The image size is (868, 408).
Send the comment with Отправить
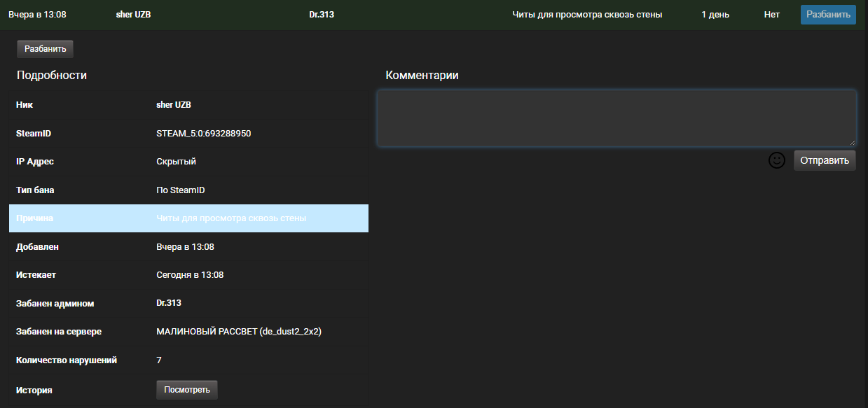point(824,161)
